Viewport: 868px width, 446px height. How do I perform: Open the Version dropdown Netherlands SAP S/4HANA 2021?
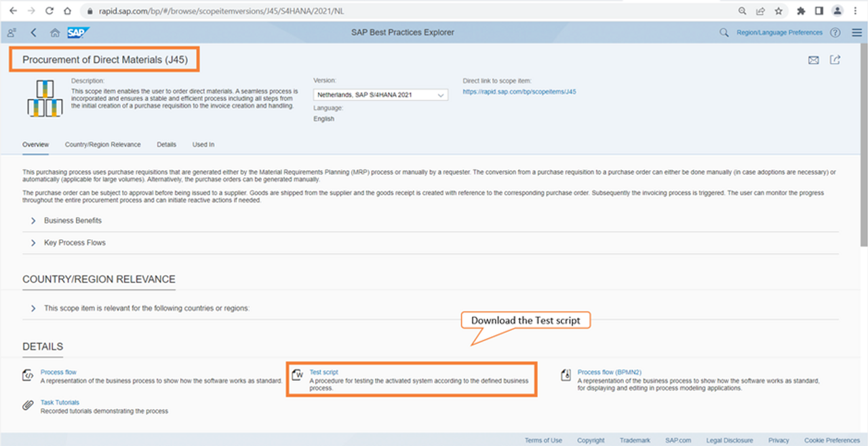point(380,95)
